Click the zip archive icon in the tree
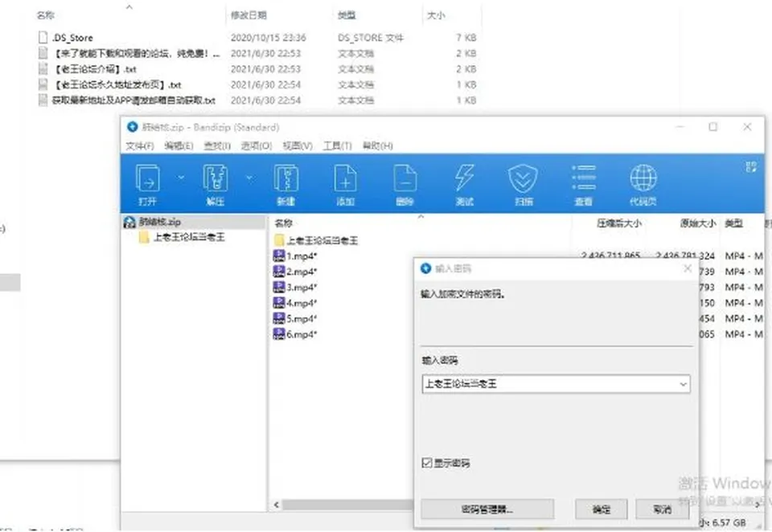The image size is (772, 532). [x=129, y=222]
